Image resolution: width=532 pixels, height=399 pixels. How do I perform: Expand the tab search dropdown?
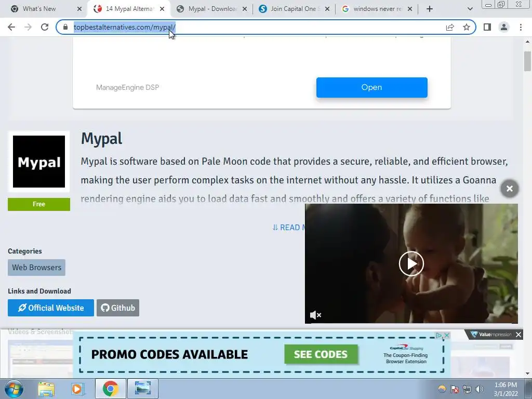[470, 9]
